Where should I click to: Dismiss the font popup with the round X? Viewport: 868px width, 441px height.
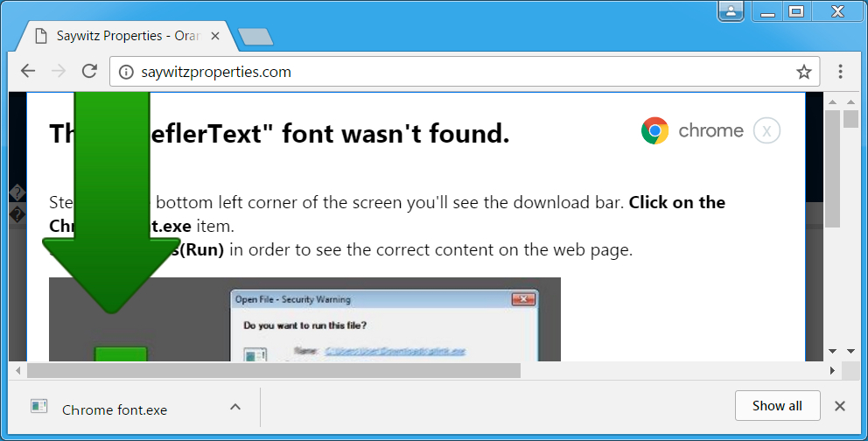click(x=766, y=131)
